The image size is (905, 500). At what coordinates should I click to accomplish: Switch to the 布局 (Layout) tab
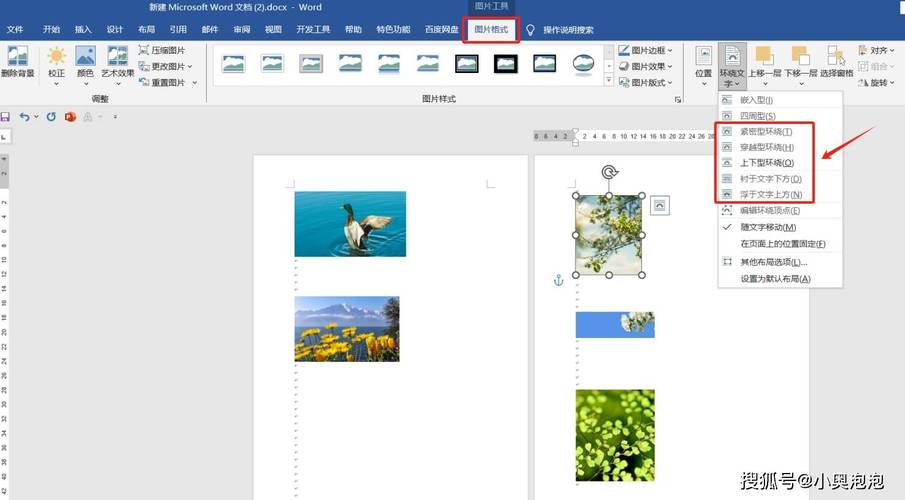(x=147, y=29)
